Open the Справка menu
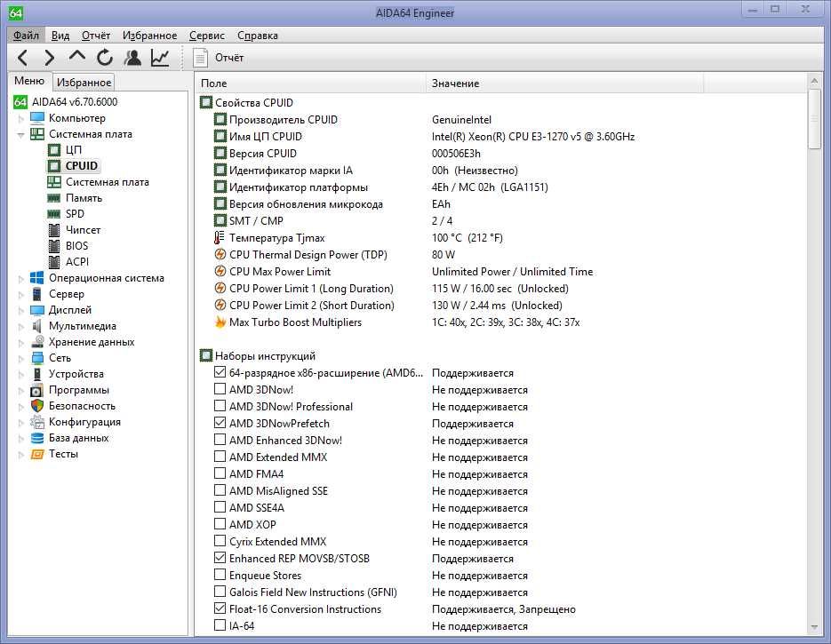The height and width of the screenshot is (644, 831). [258, 36]
